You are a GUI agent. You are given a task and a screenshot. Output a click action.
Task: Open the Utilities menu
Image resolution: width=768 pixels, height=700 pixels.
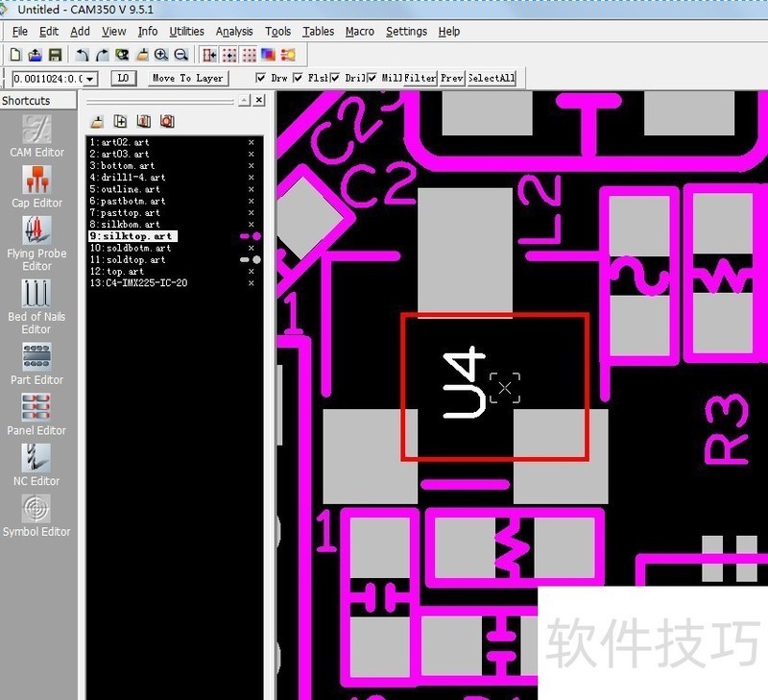coord(186,32)
